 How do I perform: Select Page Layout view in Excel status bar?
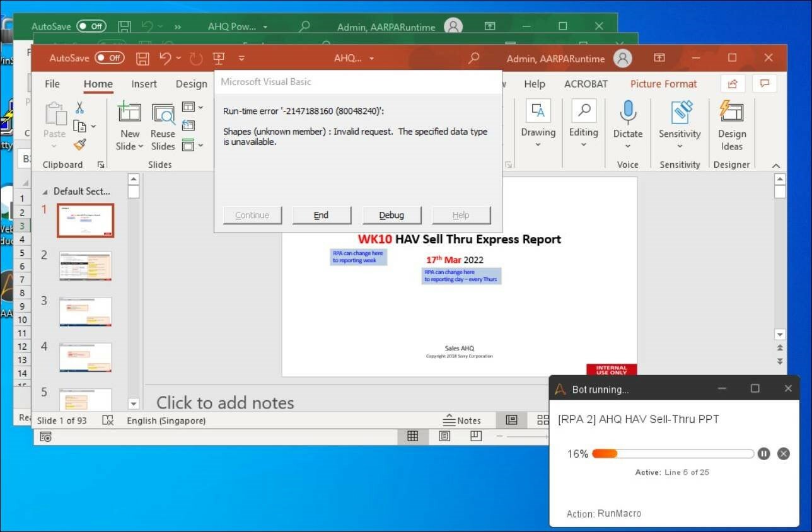[x=444, y=436]
